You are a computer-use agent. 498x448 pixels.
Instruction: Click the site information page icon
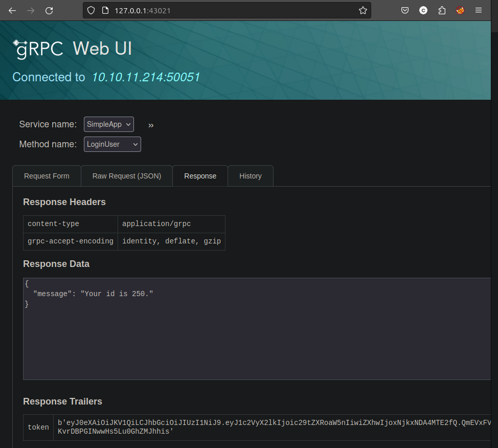coord(105,10)
